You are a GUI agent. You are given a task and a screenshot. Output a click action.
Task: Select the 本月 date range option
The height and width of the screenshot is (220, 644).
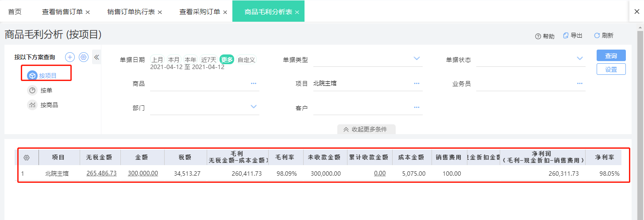(x=174, y=60)
